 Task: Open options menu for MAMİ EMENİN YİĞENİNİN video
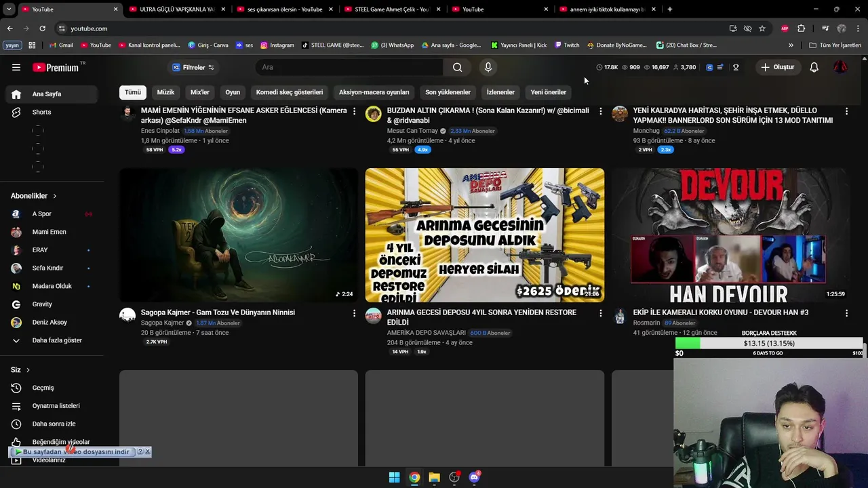(354, 110)
